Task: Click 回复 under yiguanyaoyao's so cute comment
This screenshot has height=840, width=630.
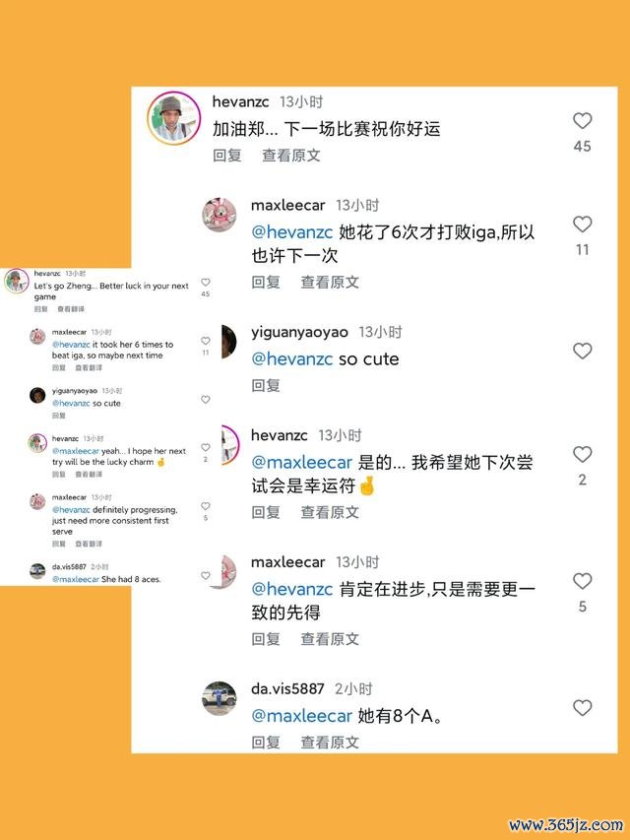Action: tap(266, 385)
